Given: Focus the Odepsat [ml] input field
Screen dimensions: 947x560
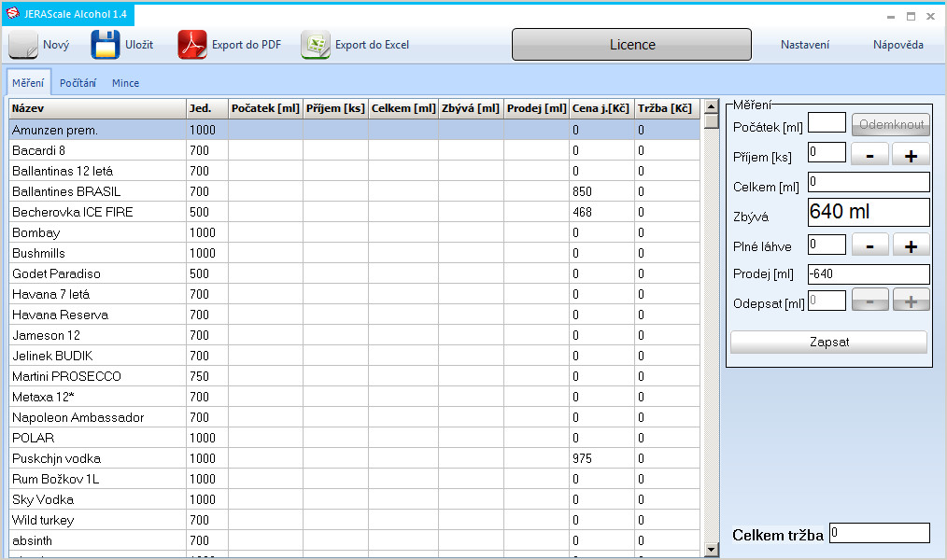Looking at the screenshot, I should [x=827, y=301].
